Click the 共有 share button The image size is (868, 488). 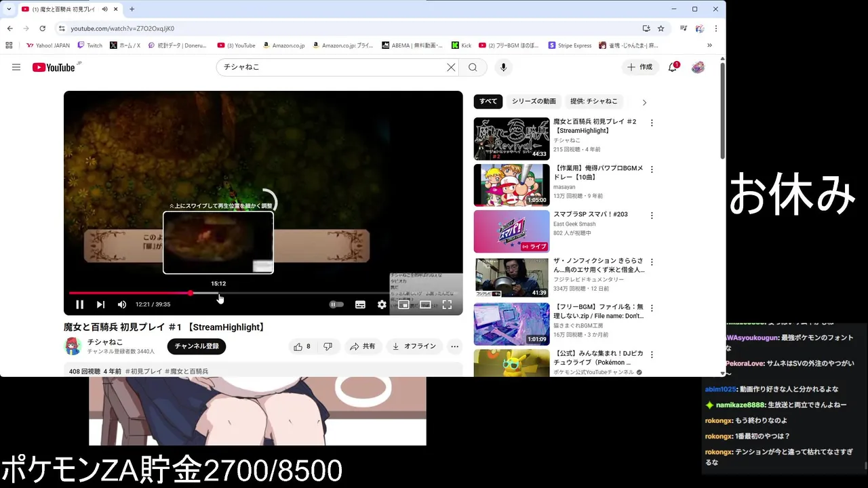pos(363,346)
